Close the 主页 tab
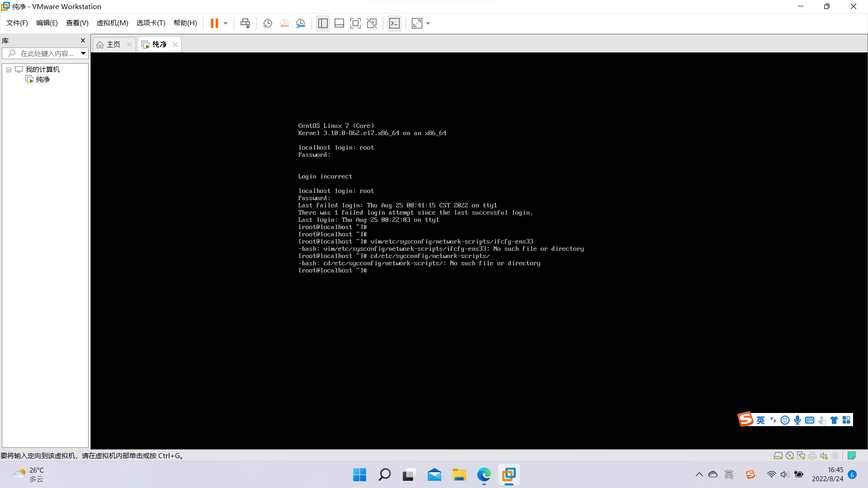This screenshot has width=868, height=488. 129,44
